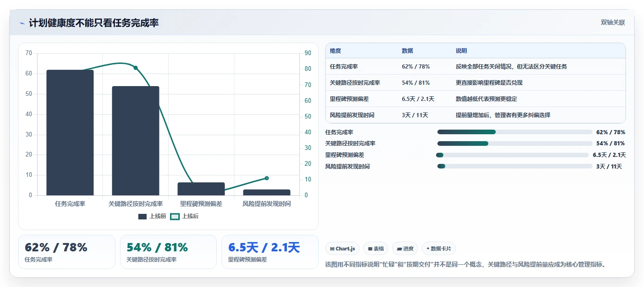Screen dimensions: 644x287
Task: Toggle the 上线后 legend swatch
Action: click(175, 216)
